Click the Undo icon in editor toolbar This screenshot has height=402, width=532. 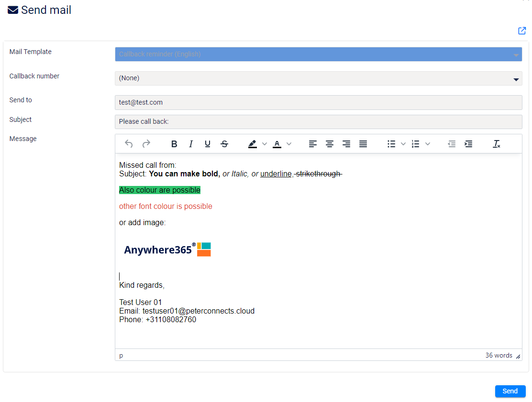pos(128,144)
